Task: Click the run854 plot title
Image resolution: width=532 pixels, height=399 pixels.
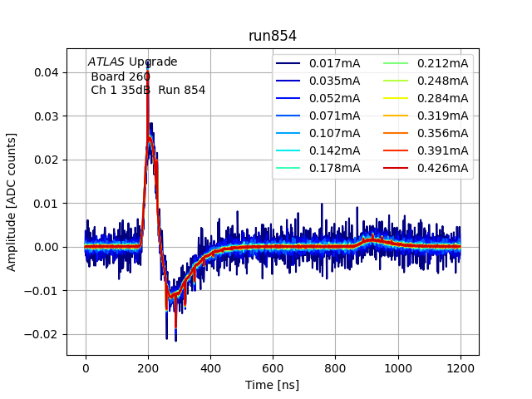Action: coord(273,37)
